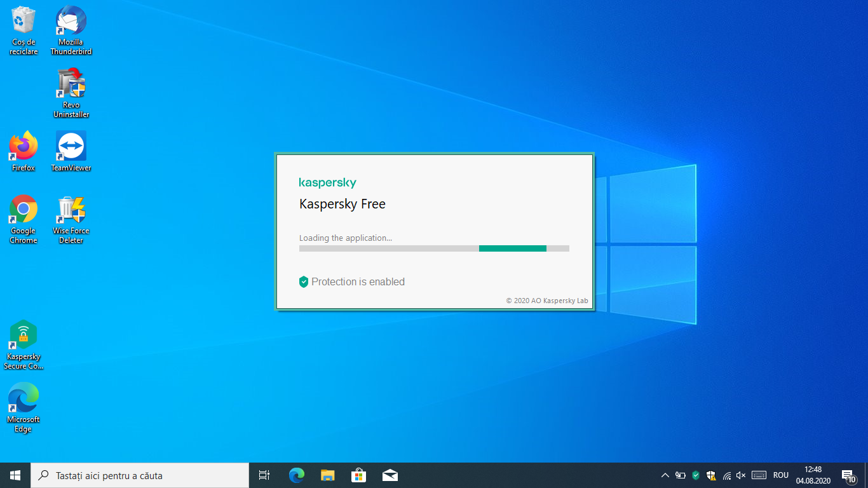Select the Kaspersky Secure Connection desktop shortcut
The height and width of the screenshot is (488, 868).
coord(24,345)
